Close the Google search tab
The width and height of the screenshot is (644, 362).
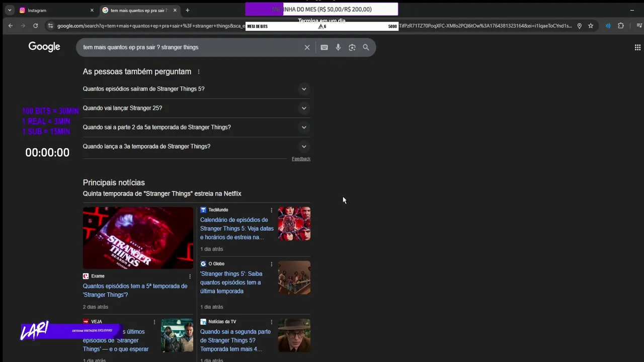(x=175, y=10)
